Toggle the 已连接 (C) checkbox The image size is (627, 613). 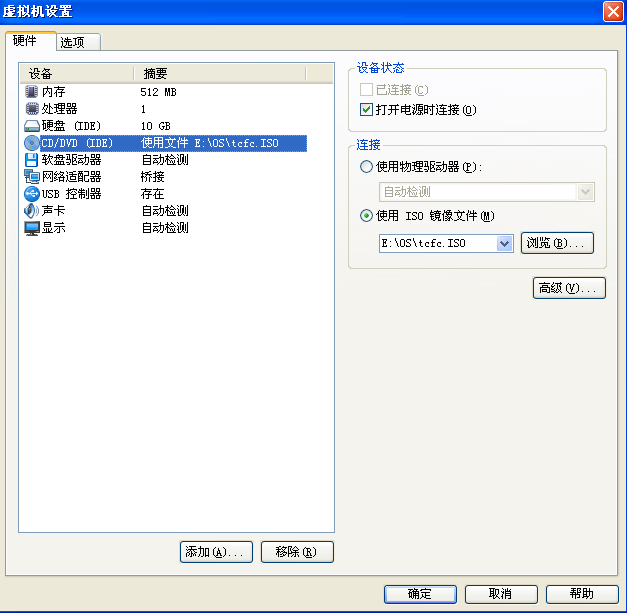coord(366,90)
